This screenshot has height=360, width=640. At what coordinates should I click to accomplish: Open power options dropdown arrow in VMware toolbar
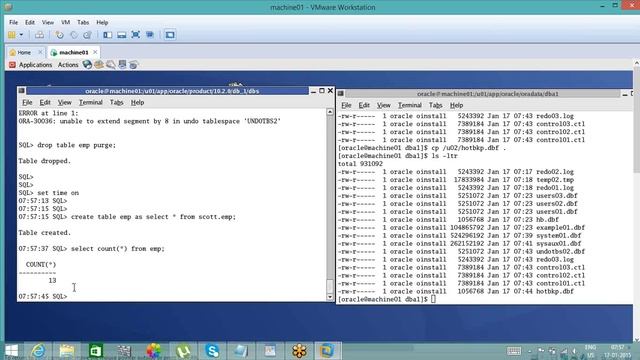click(x=21, y=35)
